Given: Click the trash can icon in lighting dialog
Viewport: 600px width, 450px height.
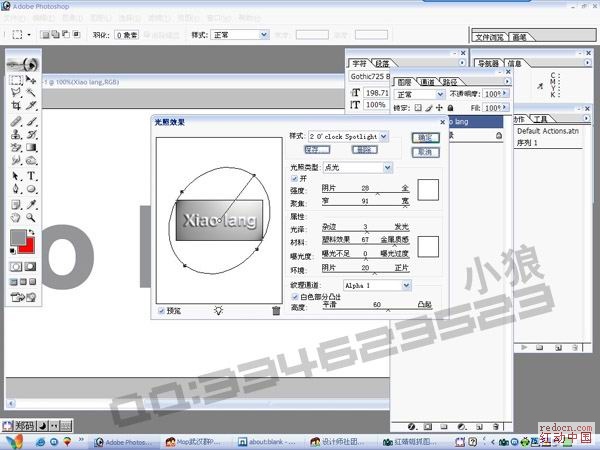Looking at the screenshot, I should (276, 311).
